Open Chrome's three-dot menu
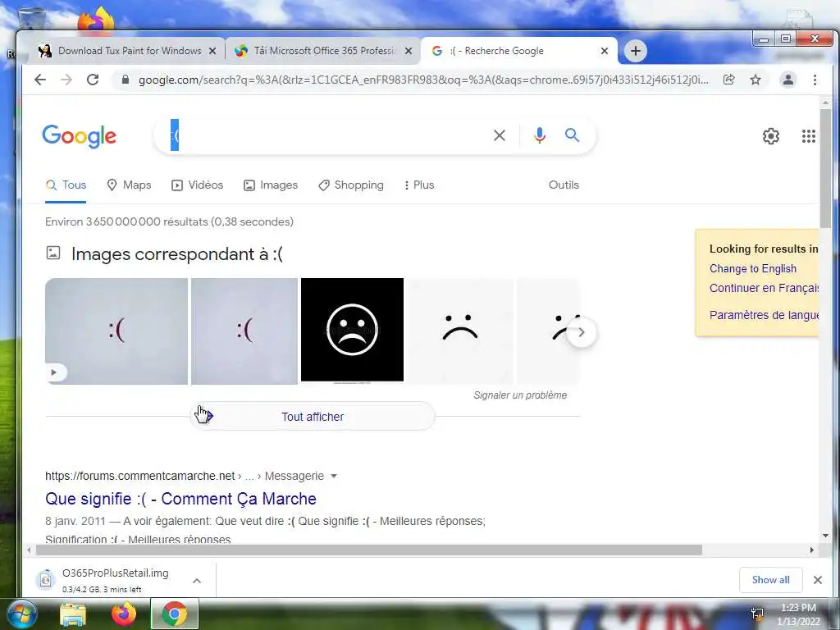840x630 pixels. click(815, 80)
